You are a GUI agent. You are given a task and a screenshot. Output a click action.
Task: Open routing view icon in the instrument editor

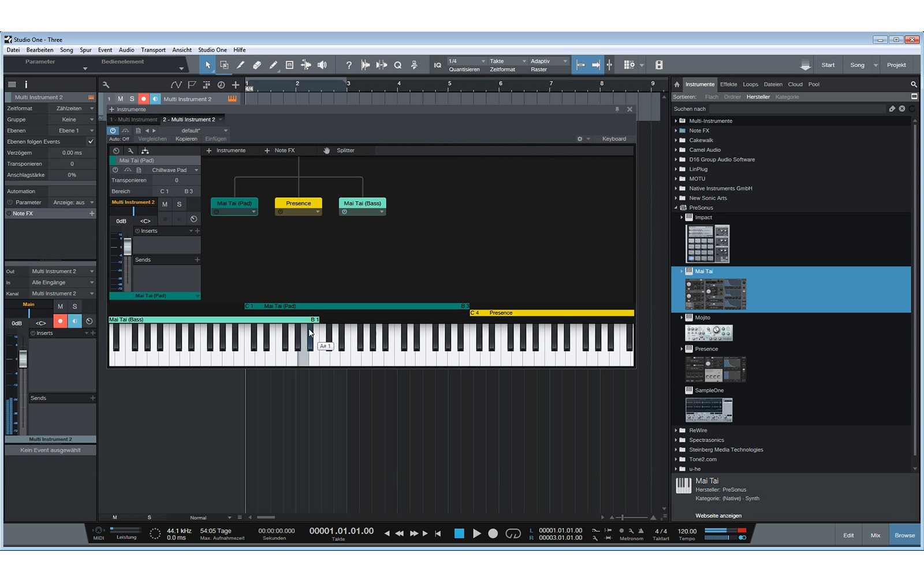145,151
